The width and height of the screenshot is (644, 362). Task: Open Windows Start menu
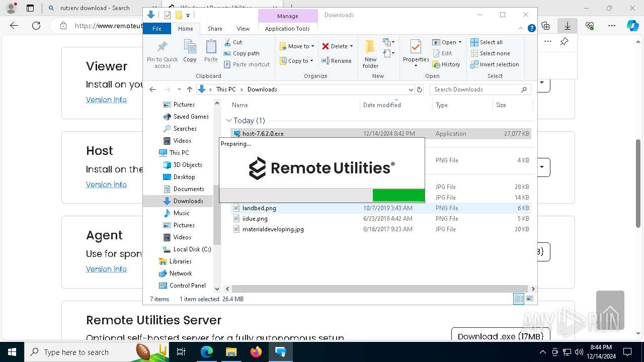tap(12, 352)
